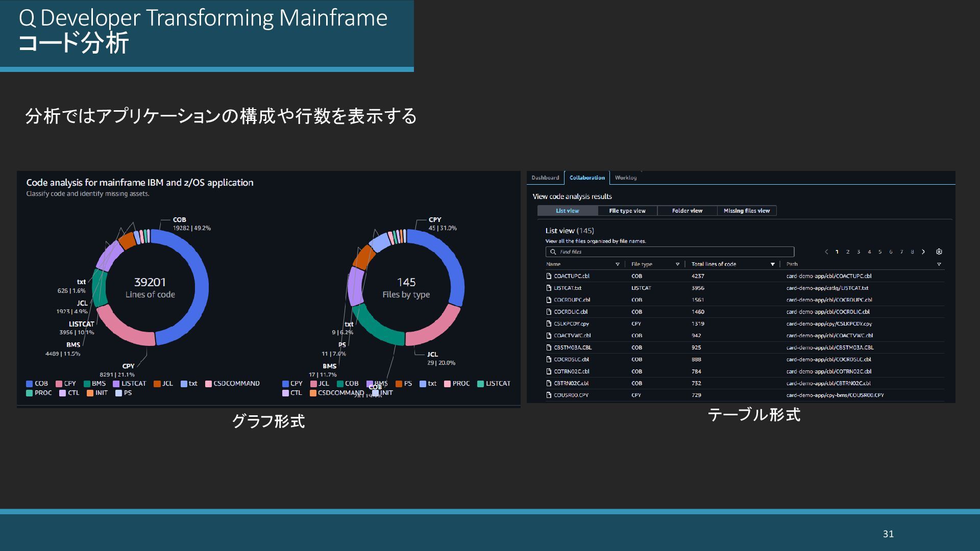The image size is (980, 551).
Task: Select File type view button
Action: click(627, 211)
